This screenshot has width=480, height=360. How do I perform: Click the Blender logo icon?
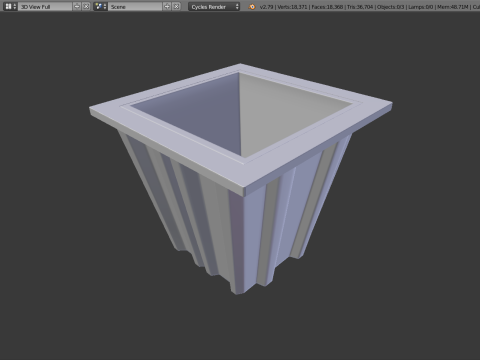pos(252,7)
